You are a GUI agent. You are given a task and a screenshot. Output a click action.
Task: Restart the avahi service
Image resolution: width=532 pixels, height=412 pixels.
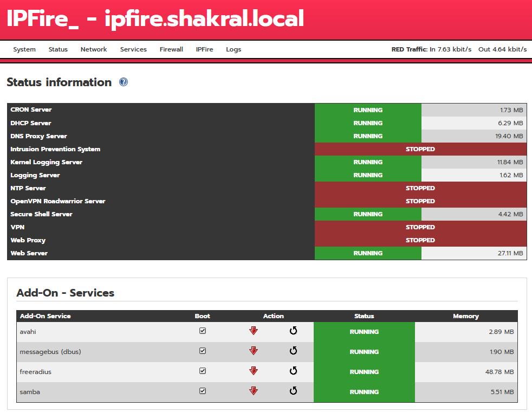tap(294, 331)
